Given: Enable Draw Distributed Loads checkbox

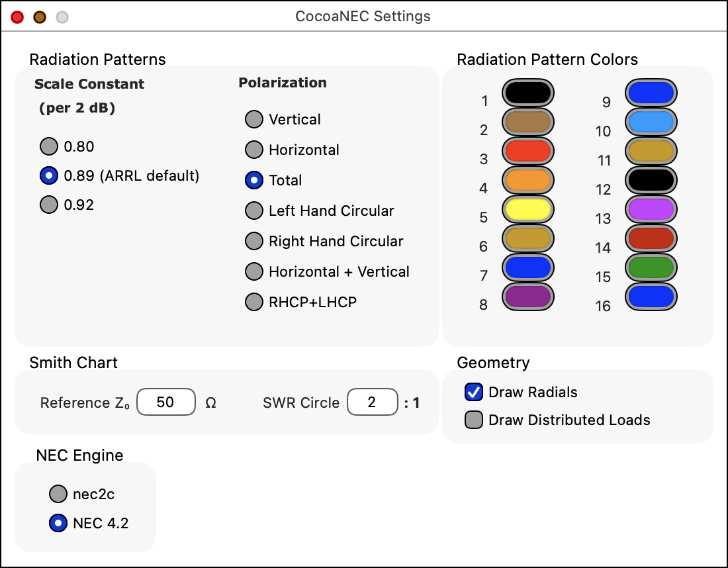Looking at the screenshot, I should (x=474, y=420).
